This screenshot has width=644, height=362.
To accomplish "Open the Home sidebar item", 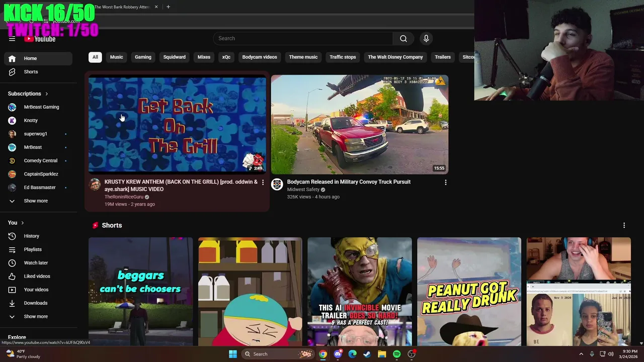I will point(38,58).
